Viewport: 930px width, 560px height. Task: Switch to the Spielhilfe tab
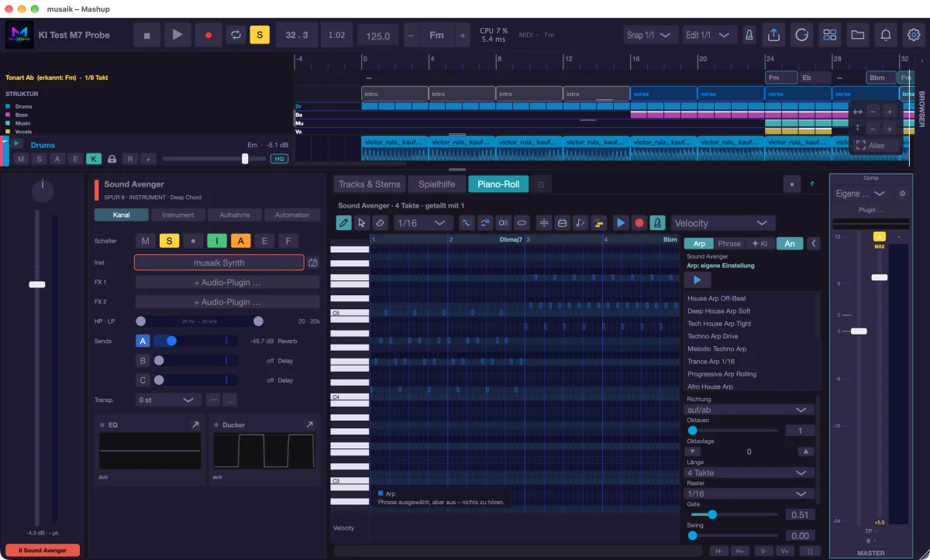[x=437, y=184]
